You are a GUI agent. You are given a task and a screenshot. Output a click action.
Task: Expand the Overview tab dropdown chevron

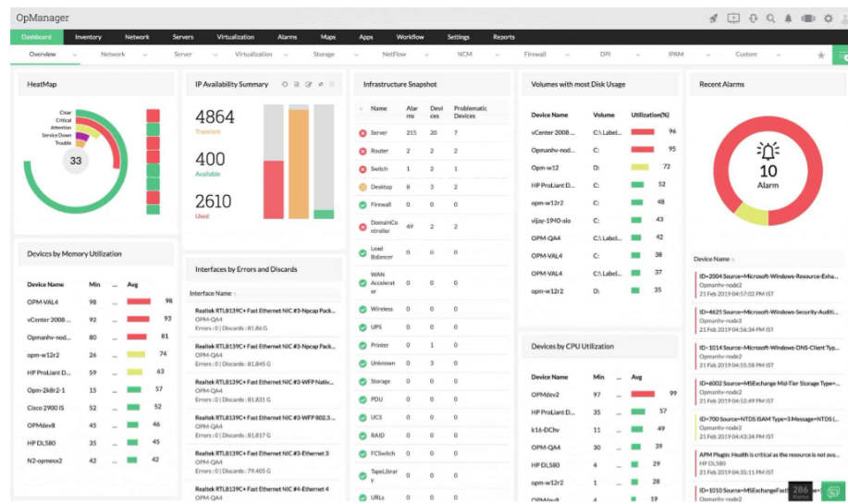[75, 55]
